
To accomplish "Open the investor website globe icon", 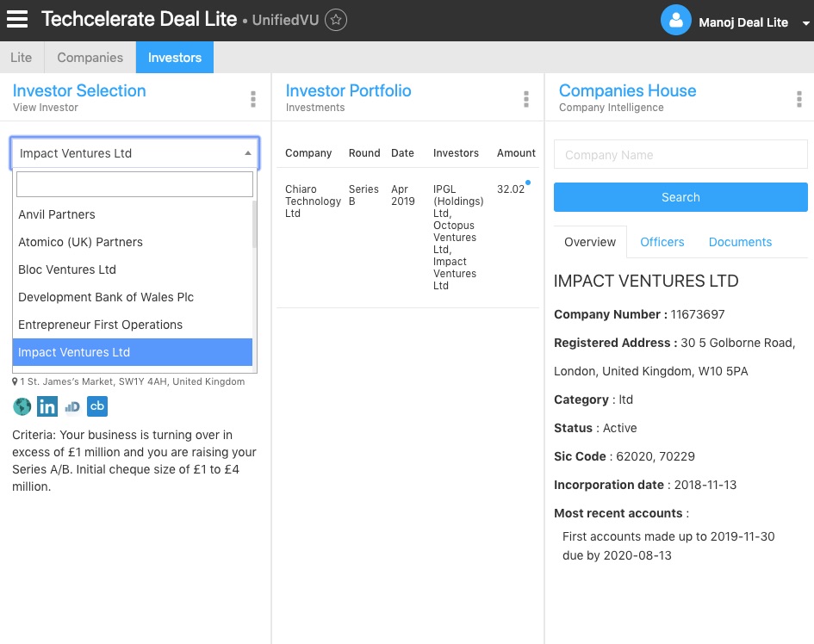I will click(x=22, y=406).
